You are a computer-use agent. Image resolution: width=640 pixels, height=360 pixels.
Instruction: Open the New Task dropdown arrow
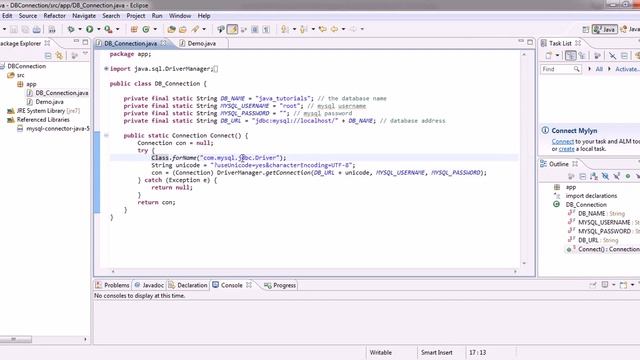(x=557, y=56)
